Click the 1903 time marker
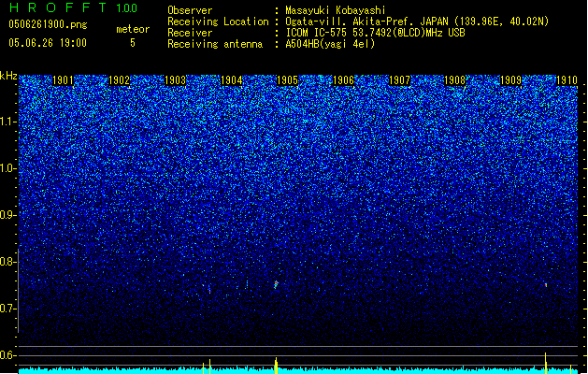The width and height of the screenshot is (588, 374). coord(175,80)
